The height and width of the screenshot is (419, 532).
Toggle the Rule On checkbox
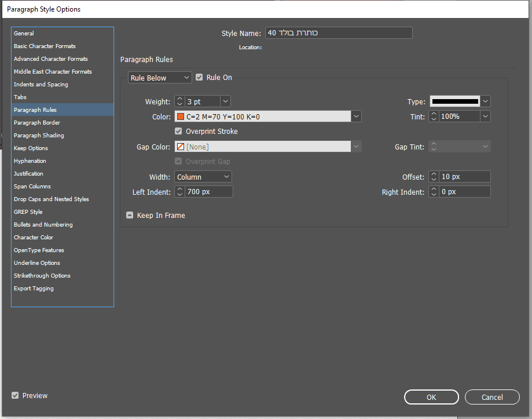(x=199, y=78)
